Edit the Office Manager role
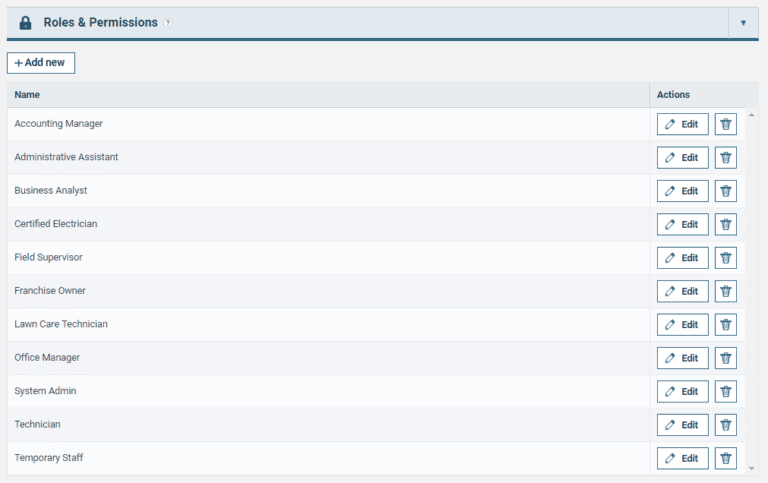 tap(682, 358)
